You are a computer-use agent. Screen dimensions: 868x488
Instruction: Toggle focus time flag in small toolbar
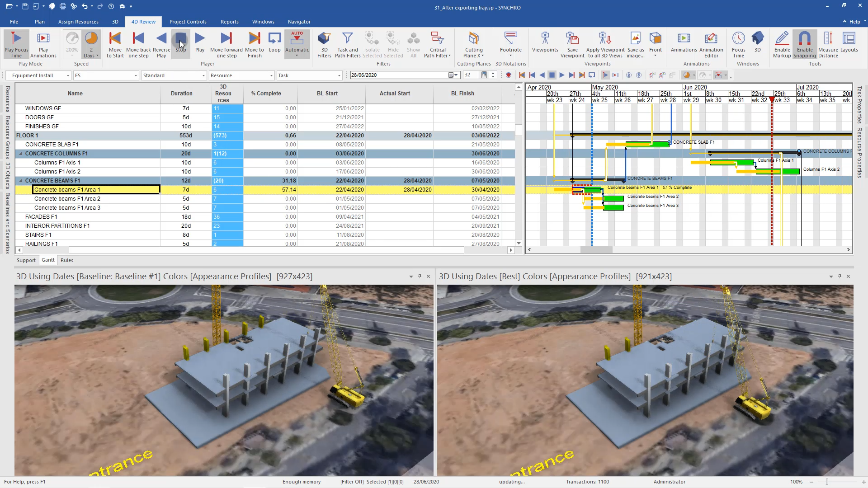point(605,75)
